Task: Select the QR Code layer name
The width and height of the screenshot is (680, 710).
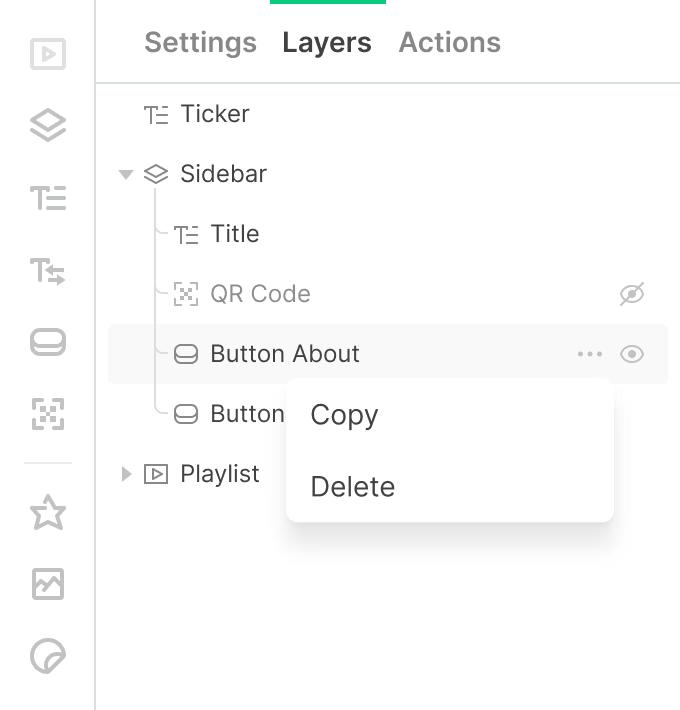Action: click(x=261, y=294)
